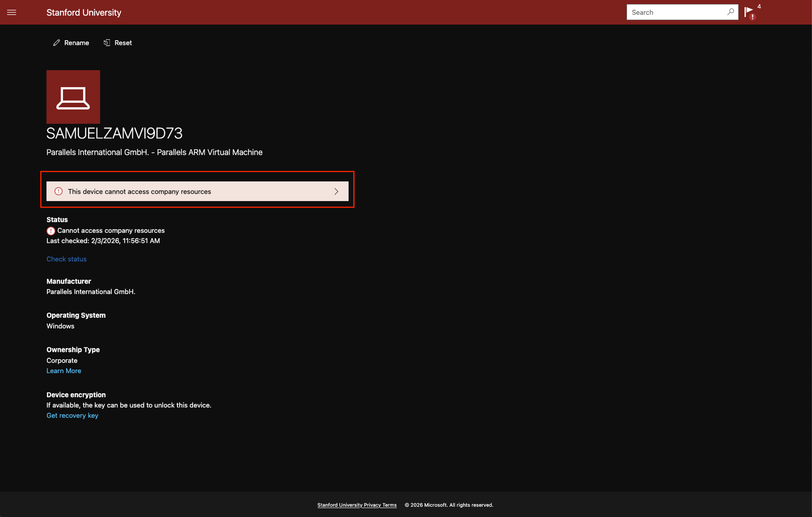Select the Rename pencil icon
The height and width of the screenshot is (517, 812).
click(56, 43)
